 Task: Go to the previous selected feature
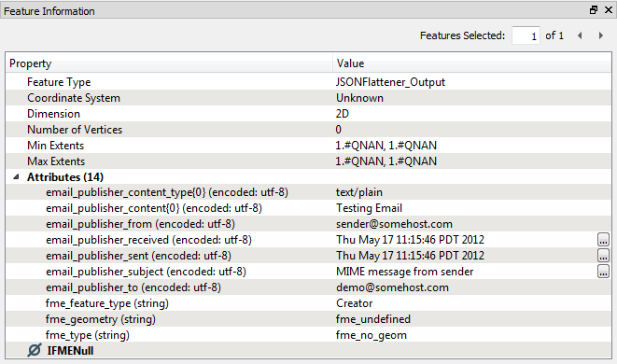pyautogui.click(x=580, y=35)
